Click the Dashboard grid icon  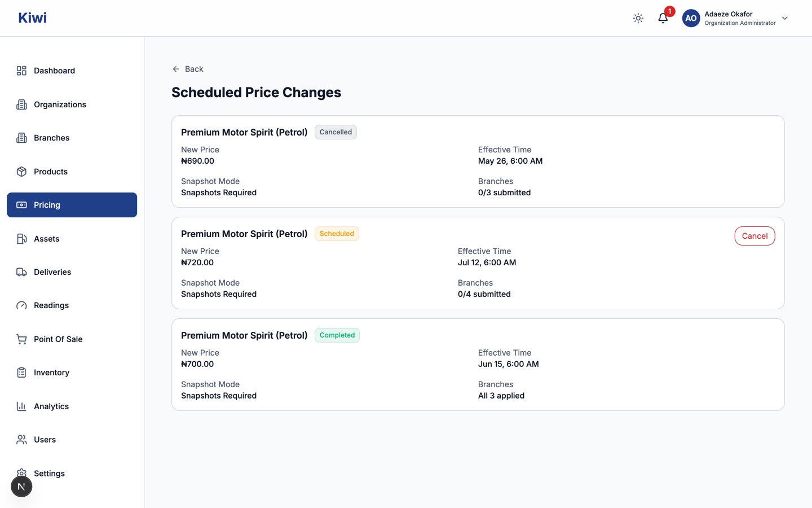[x=21, y=71]
